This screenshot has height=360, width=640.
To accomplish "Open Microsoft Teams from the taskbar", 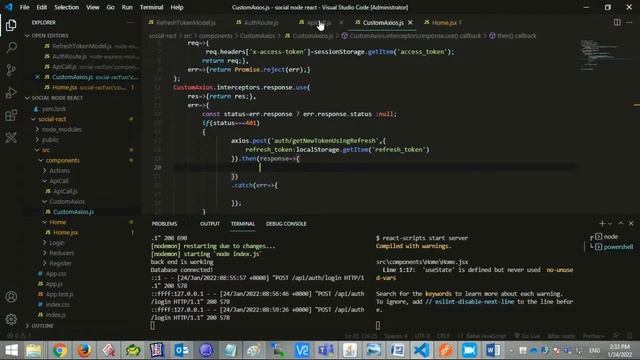I will 326,350.
